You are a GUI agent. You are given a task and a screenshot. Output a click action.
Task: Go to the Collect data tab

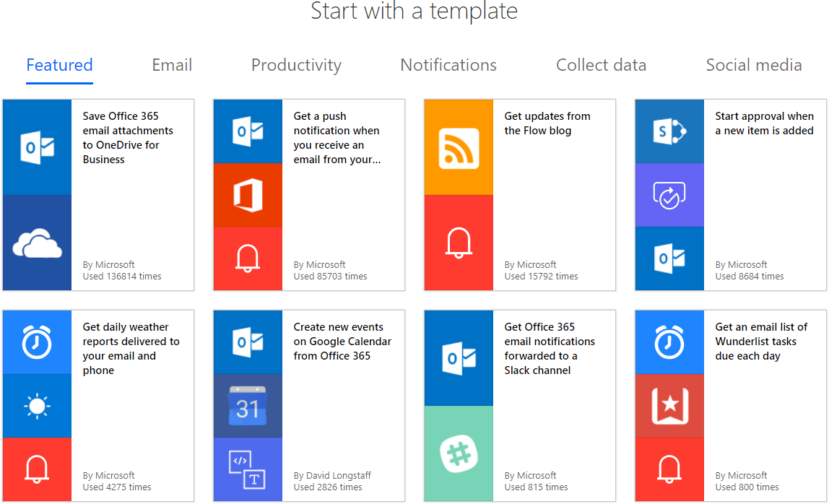coord(601,65)
